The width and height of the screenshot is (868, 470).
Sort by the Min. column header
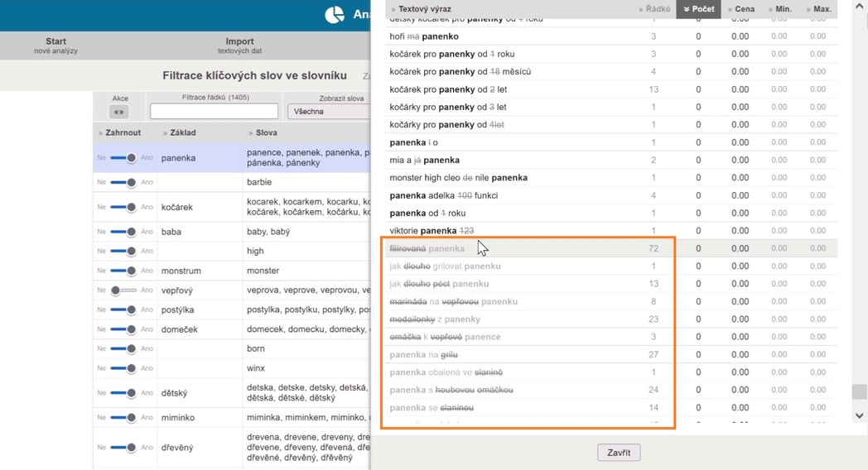[x=780, y=9]
